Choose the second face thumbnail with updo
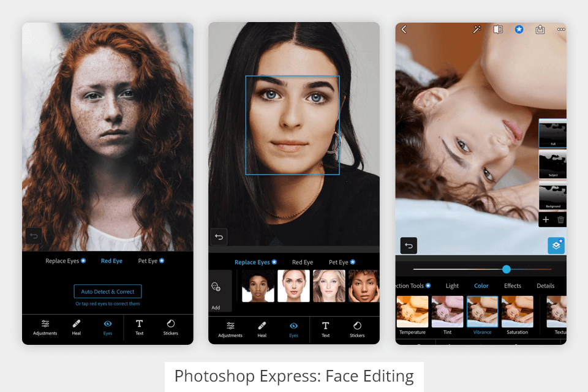The image size is (588, 392). pos(293,286)
